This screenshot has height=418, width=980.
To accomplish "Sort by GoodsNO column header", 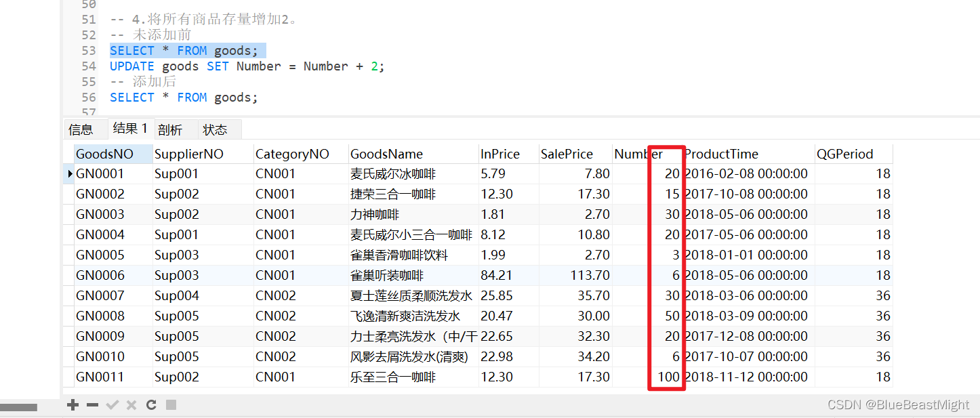I will (113, 154).
